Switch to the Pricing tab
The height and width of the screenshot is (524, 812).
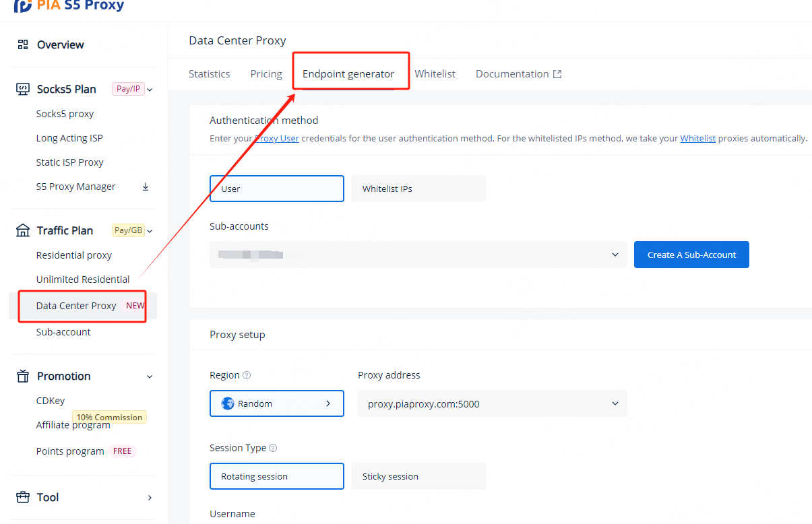pyautogui.click(x=266, y=74)
